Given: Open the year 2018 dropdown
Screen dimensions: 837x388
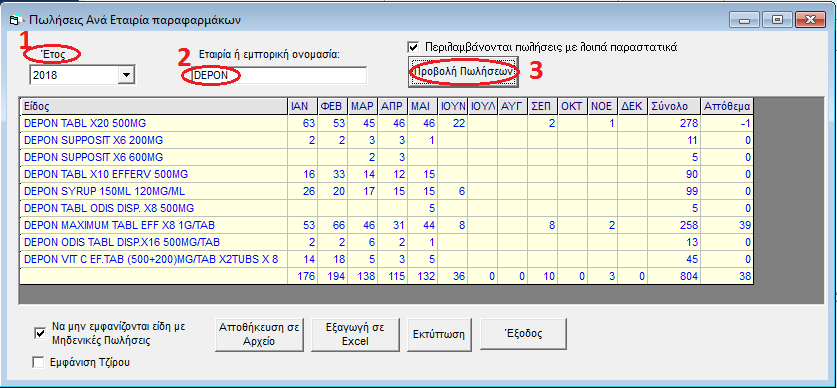Looking at the screenshot, I should coord(126,75).
